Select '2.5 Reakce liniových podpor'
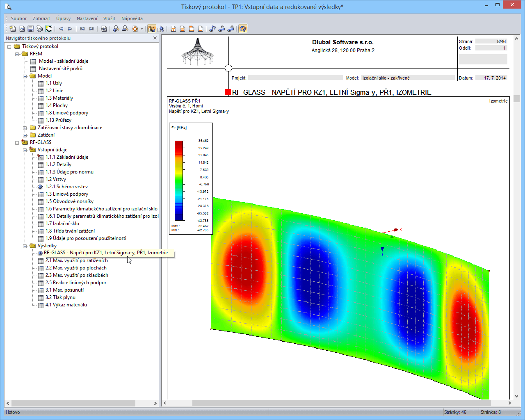The height and width of the screenshot is (420, 525). click(x=76, y=283)
